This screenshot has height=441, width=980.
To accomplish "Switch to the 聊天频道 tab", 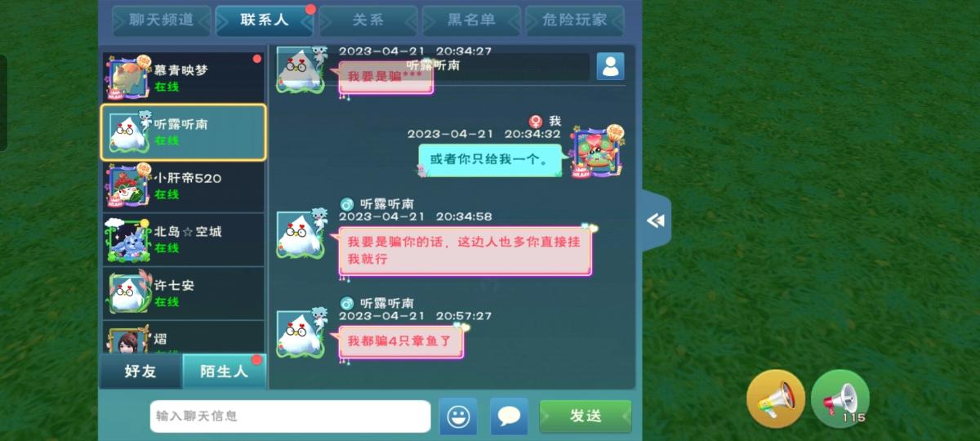I will pos(162,20).
